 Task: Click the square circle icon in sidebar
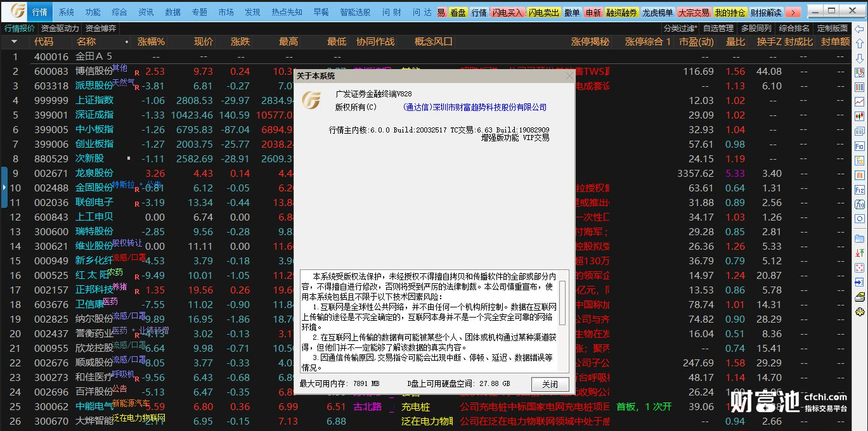tap(860, 219)
